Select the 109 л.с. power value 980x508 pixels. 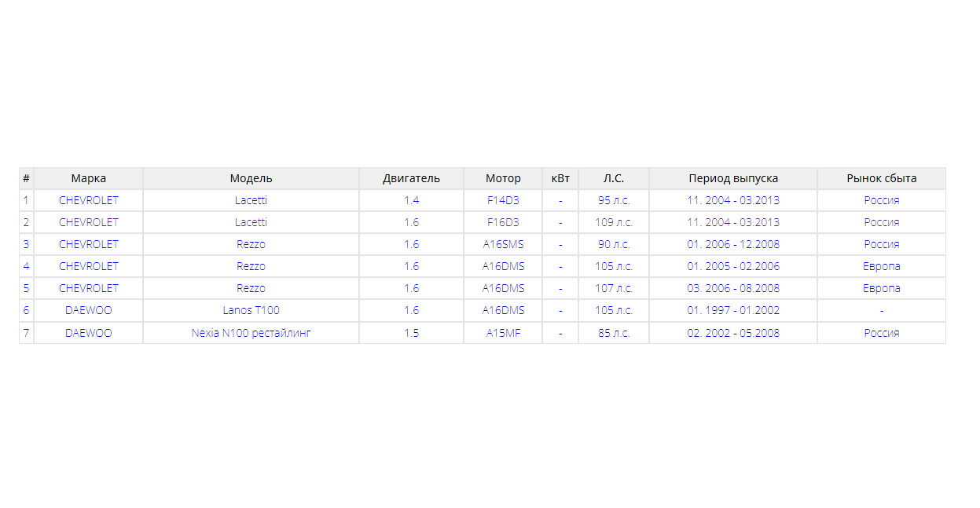click(x=613, y=222)
